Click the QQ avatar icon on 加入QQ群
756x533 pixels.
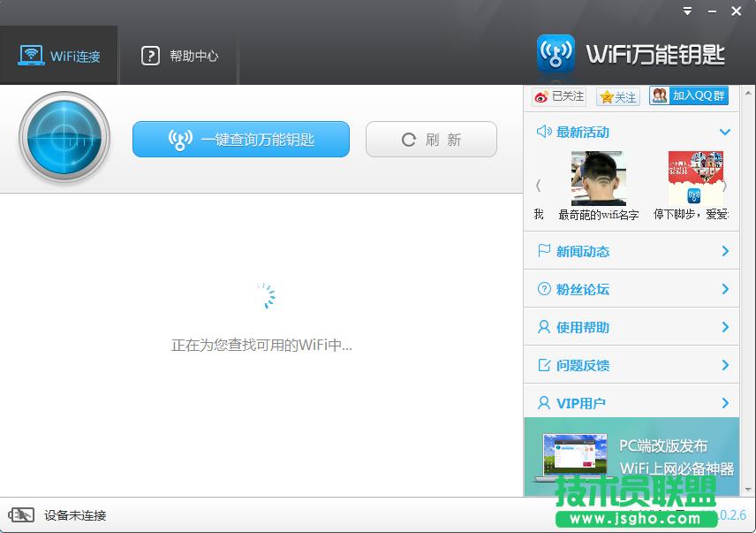pyautogui.click(x=658, y=95)
